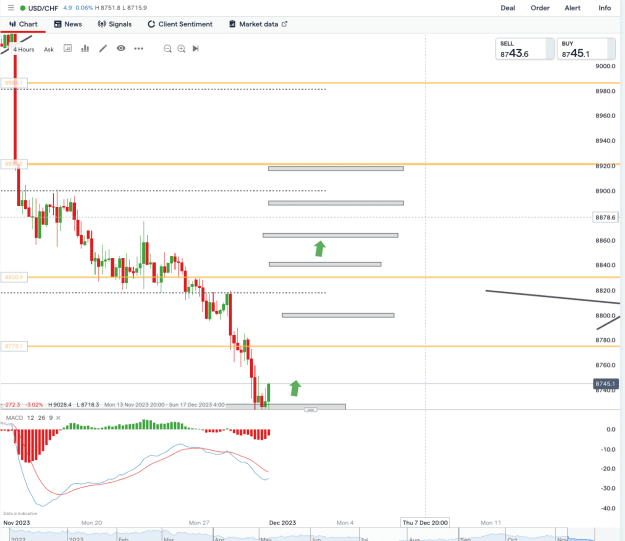Select the MACD 12 26 9 label
The height and width of the screenshot is (541, 625).
(x=29, y=418)
